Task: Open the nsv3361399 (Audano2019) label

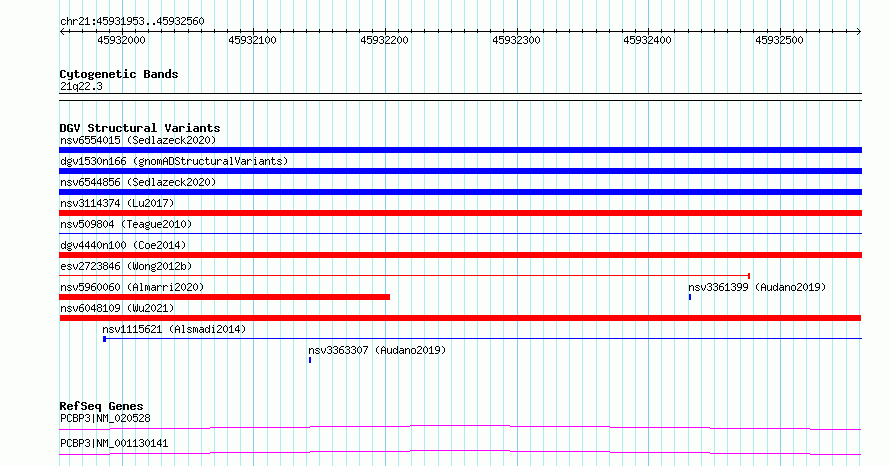Action: point(757,287)
